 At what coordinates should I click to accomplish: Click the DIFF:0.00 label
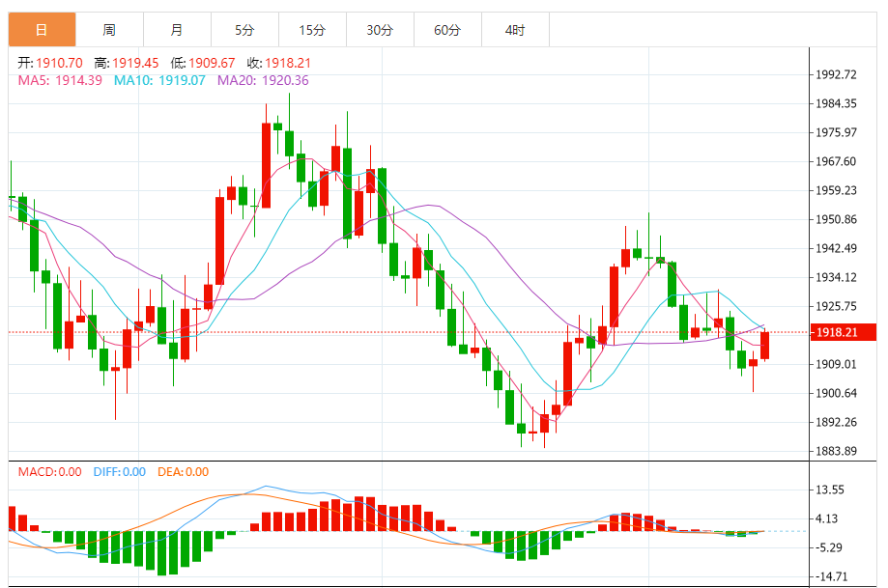(120, 472)
